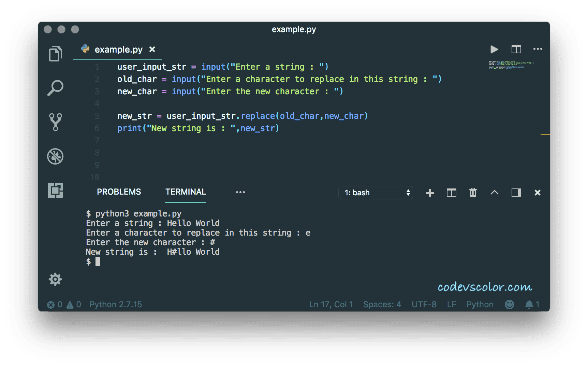Click the code line 'user_input_str = input(...)'
This screenshot has width=588, height=366.
click(223, 67)
